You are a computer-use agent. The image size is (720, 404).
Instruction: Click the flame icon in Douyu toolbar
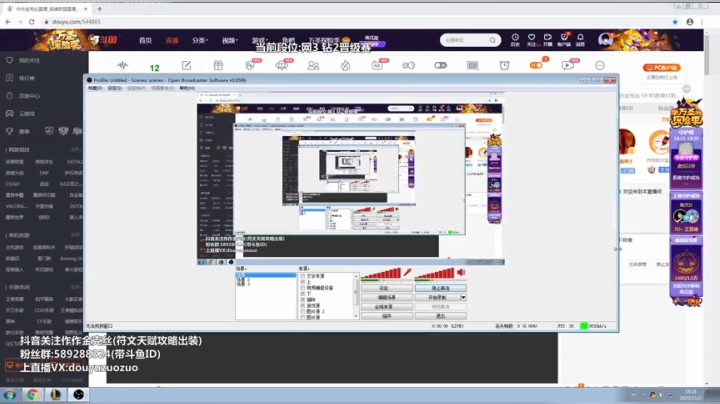point(345,65)
